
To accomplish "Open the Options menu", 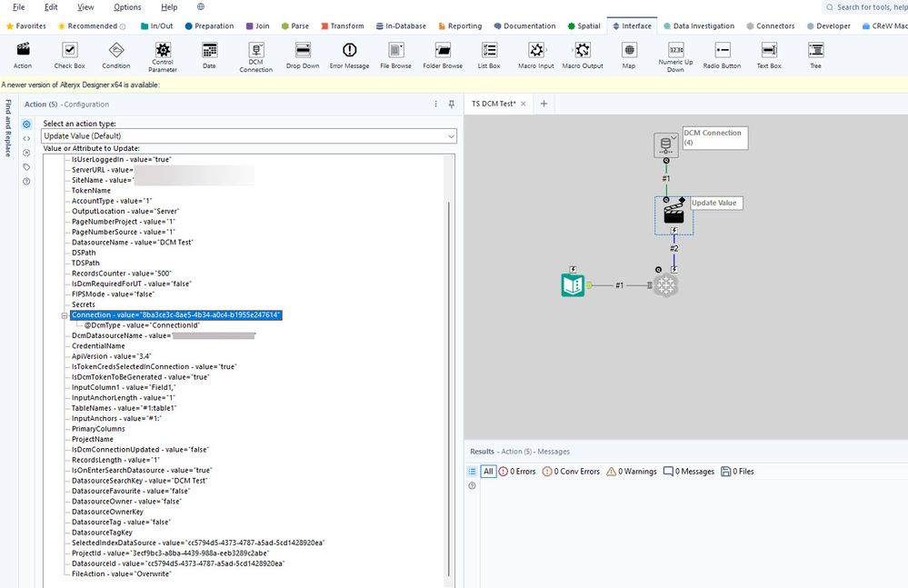I will click(127, 7).
